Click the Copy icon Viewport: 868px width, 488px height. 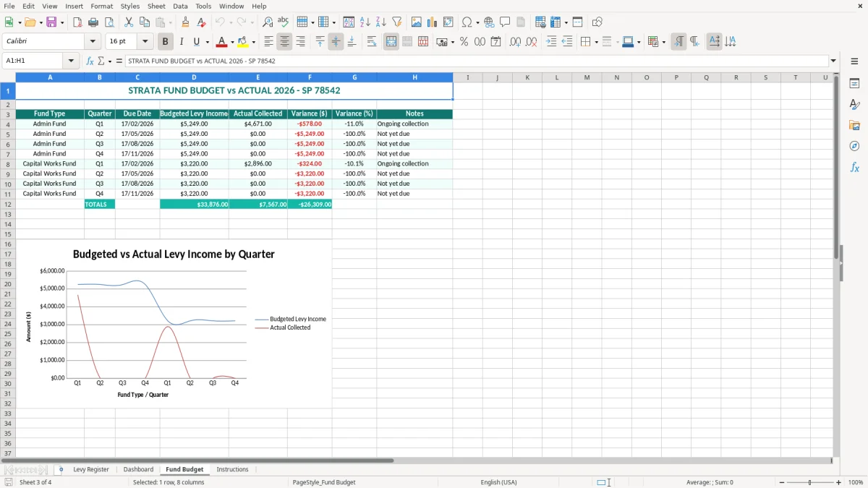click(x=145, y=22)
